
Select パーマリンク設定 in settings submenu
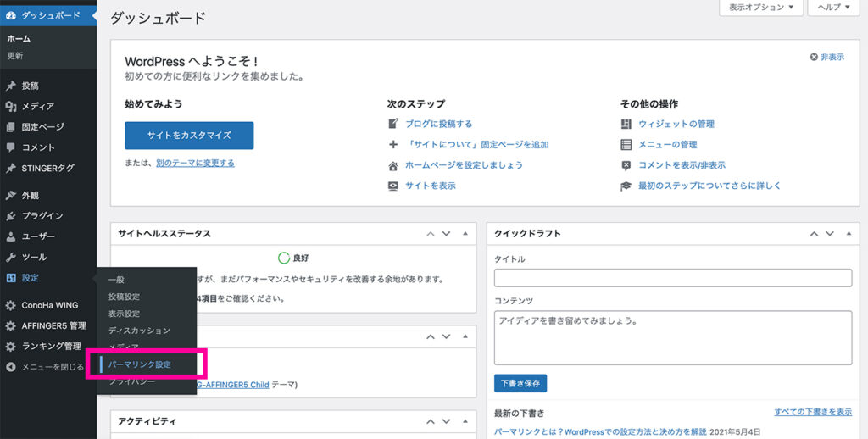click(x=140, y=364)
